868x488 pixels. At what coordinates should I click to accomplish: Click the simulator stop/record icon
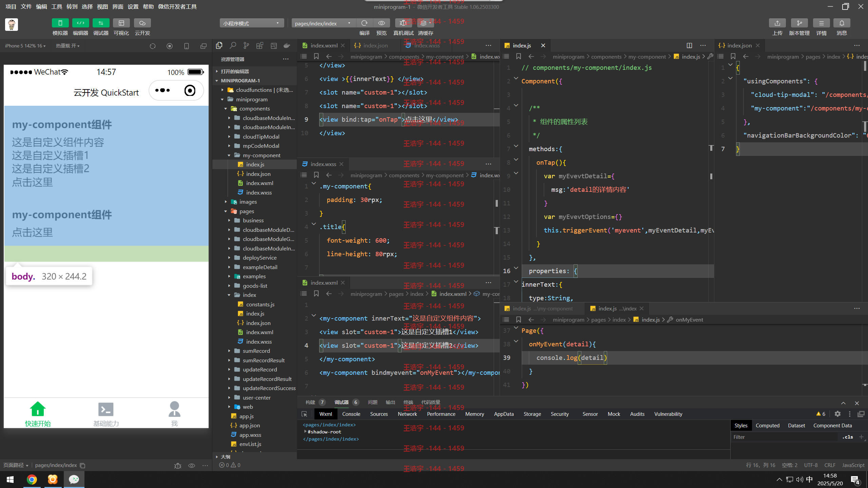coord(170,46)
